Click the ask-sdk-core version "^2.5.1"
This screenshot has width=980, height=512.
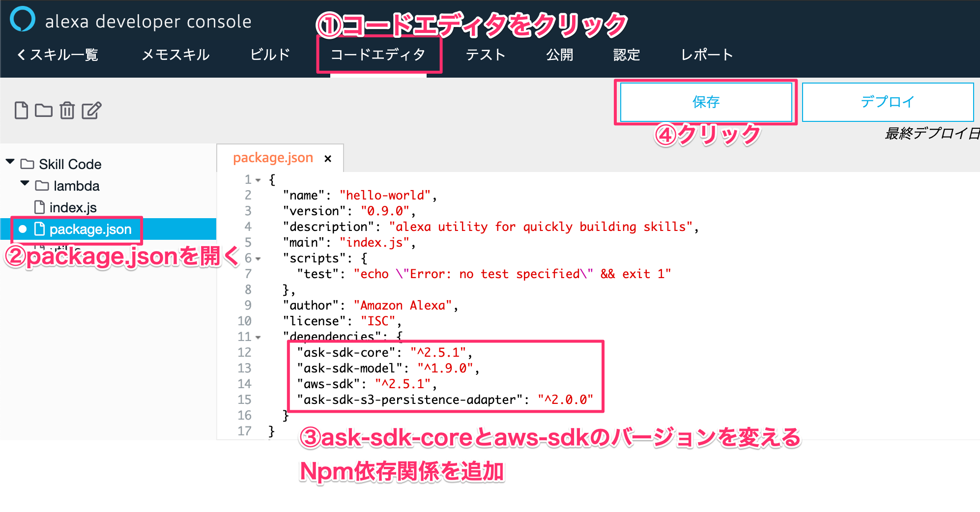(x=438, y=352)
